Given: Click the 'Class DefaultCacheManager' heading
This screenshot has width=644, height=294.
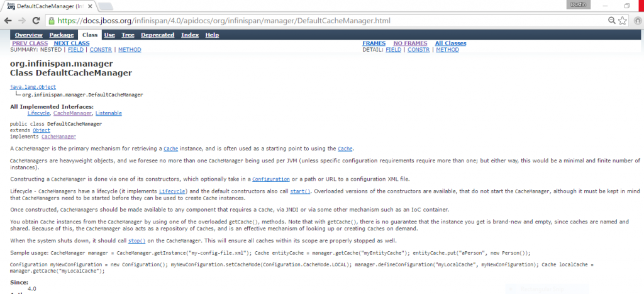Looking at the screenshot, I should point(71,73).
